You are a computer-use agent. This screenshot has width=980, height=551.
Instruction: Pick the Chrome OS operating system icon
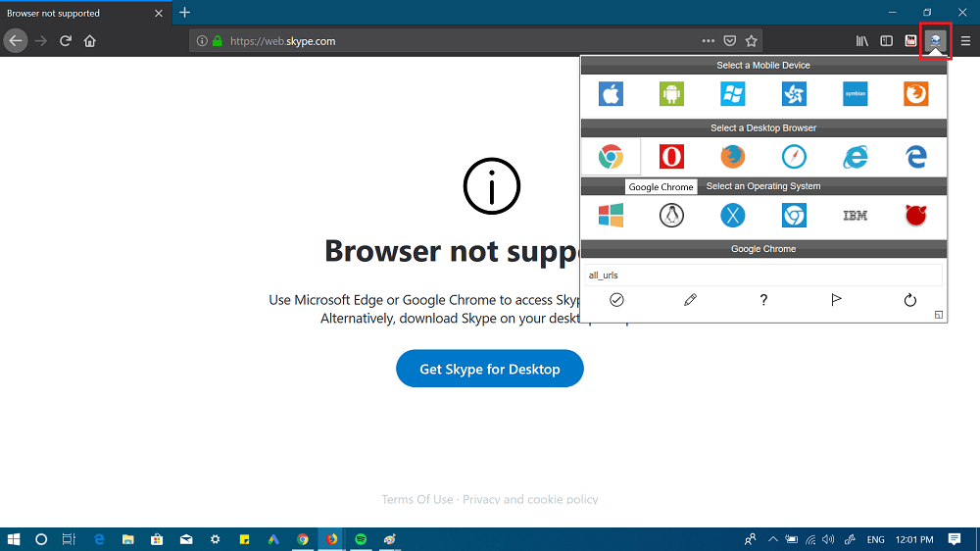(794, 216)
